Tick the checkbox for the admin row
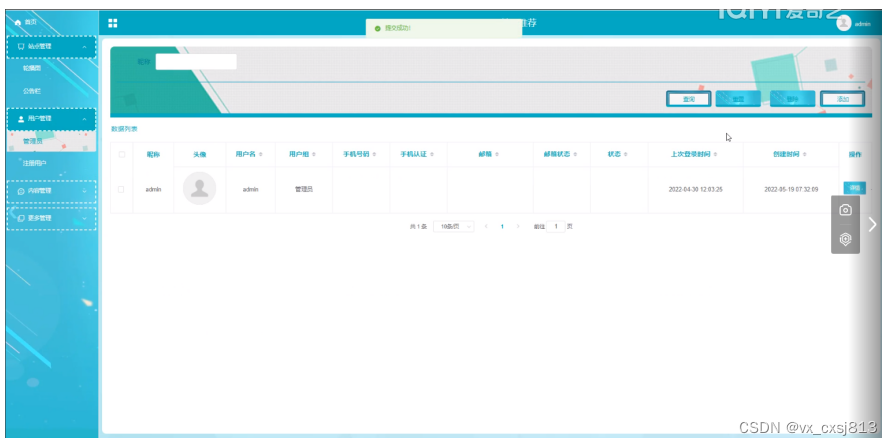This screenshot has width=892, height=445. pyautogui.click(x=121, y=189)
